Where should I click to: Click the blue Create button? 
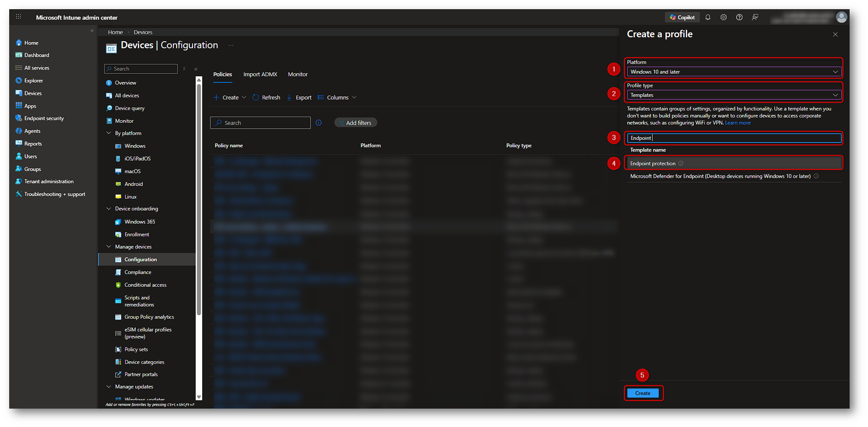[x=642, y=393]
